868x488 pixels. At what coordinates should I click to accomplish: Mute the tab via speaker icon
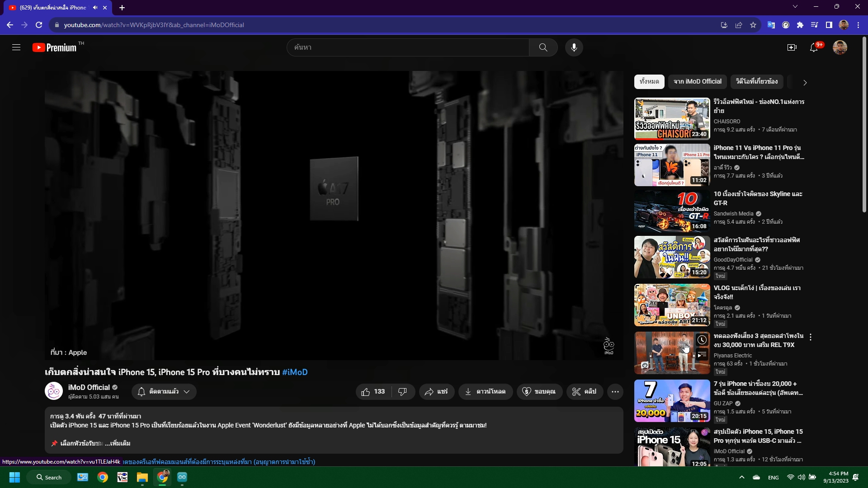95,8
